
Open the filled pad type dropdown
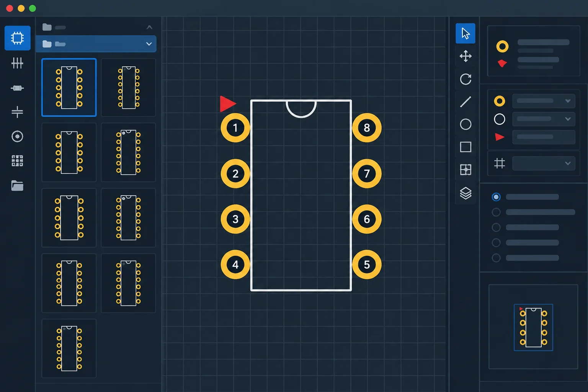(544, 101)
